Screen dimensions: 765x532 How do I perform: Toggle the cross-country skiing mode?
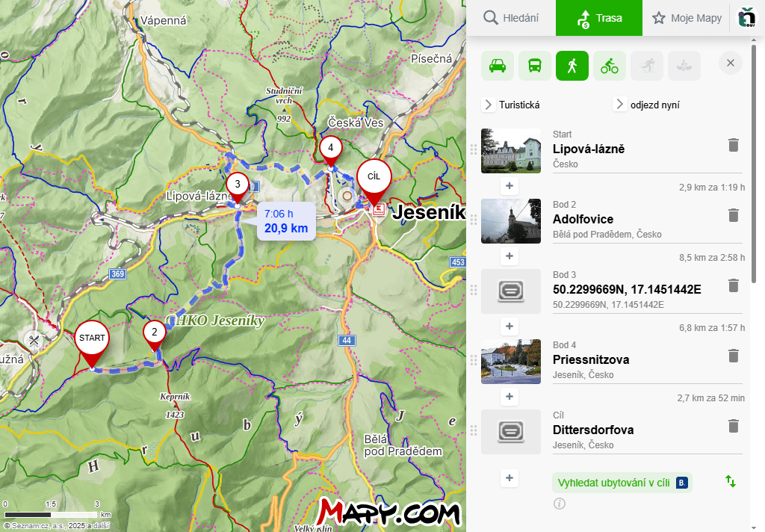click(647, 66)
